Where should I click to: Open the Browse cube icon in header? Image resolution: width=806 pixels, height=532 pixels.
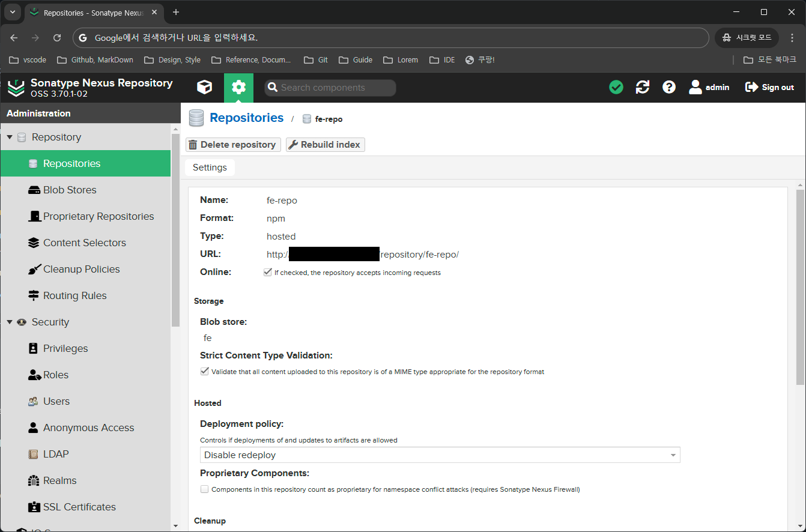pos(204,88)
